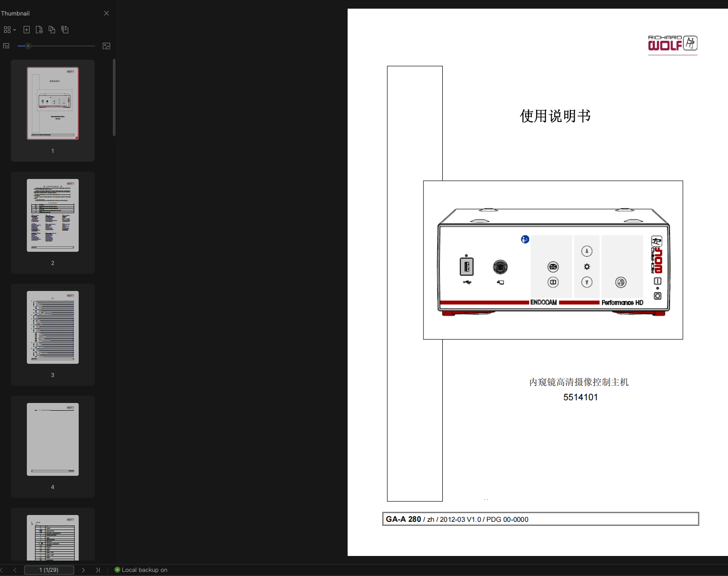Jump to the first page

tap(2, 570)
